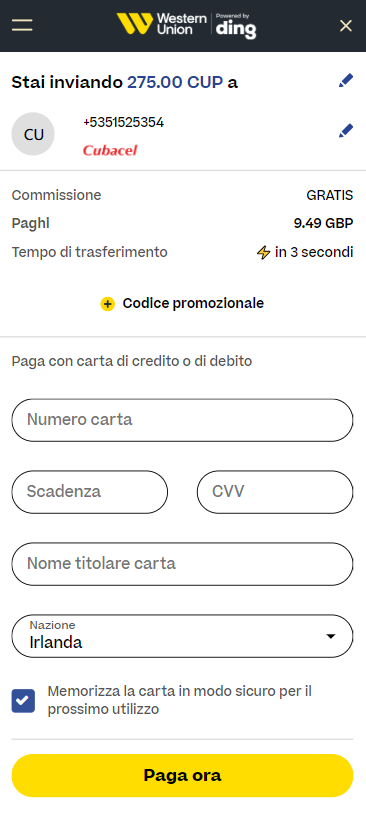
Task: Click the lightning bolt transfer time icon
Action: 264,253
